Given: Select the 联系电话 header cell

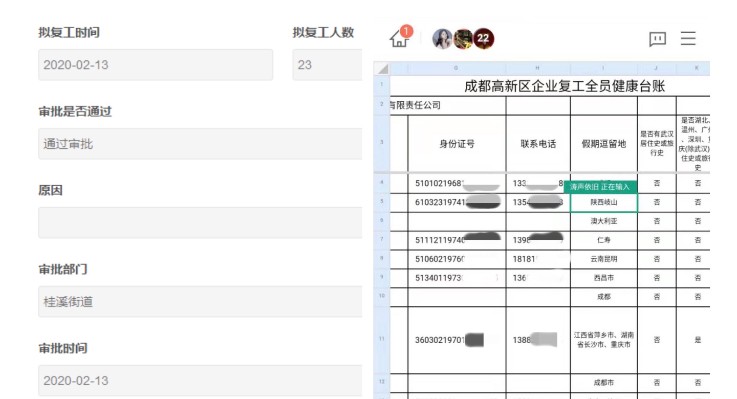Looking at the screenshot, I should (x=538, y=144).
